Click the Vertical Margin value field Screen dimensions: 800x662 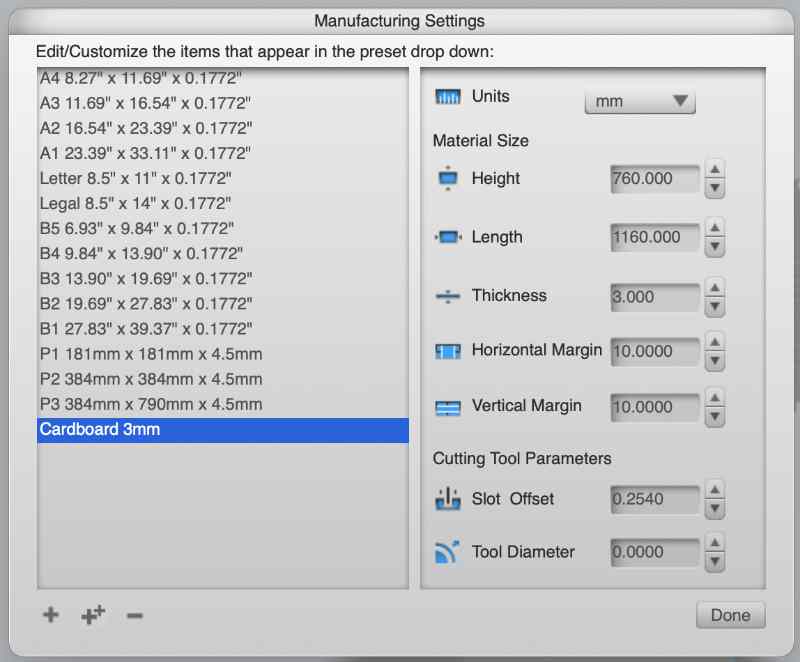tap(655, 407)
